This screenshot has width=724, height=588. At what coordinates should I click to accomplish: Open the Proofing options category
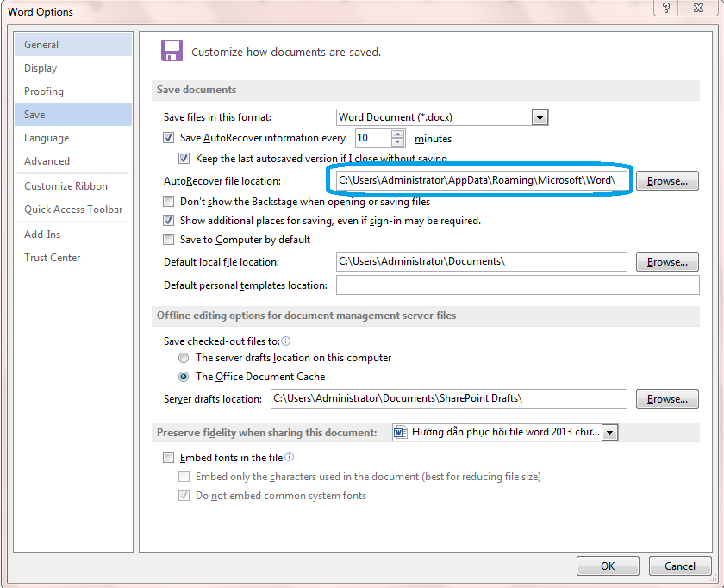pyautogui.click(x=44, y=91)
